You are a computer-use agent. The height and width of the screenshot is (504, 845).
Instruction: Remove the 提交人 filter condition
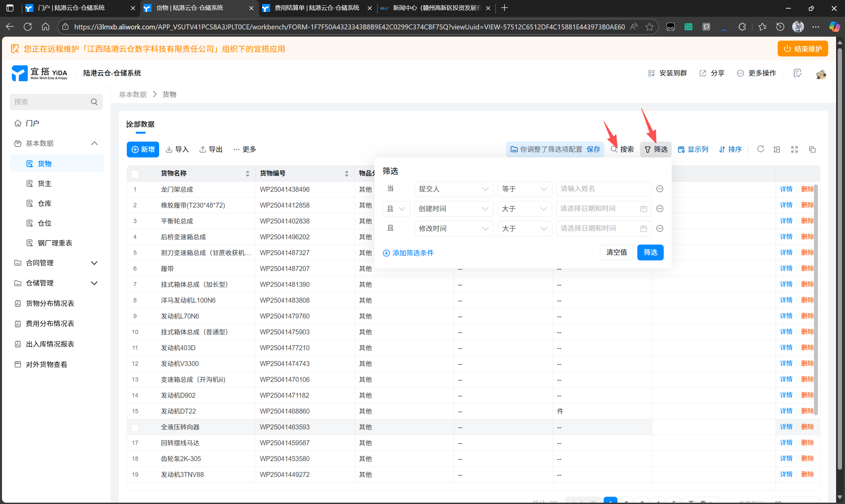pos(659,189)
